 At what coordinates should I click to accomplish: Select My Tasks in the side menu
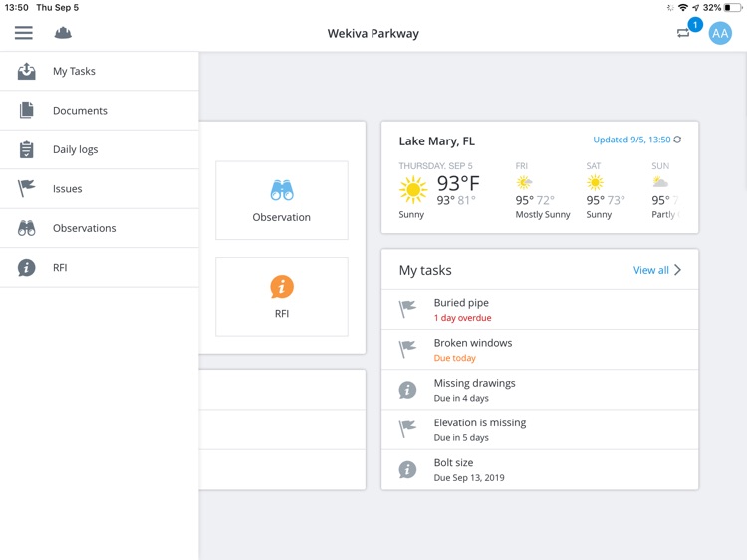pyautogui.click(x=99, y=71)
